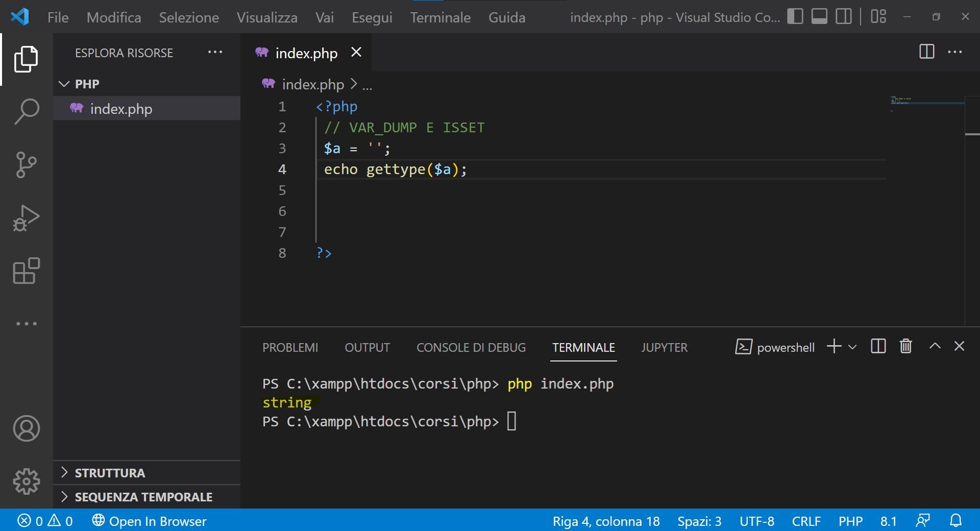
Task: Switch to CONSOLE DI DEBUG tab
Action: pos(471,348)
